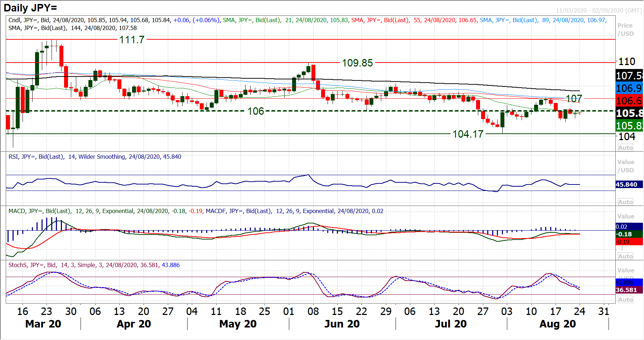Click the date 03 in August on axis

[x=507, y=311]
